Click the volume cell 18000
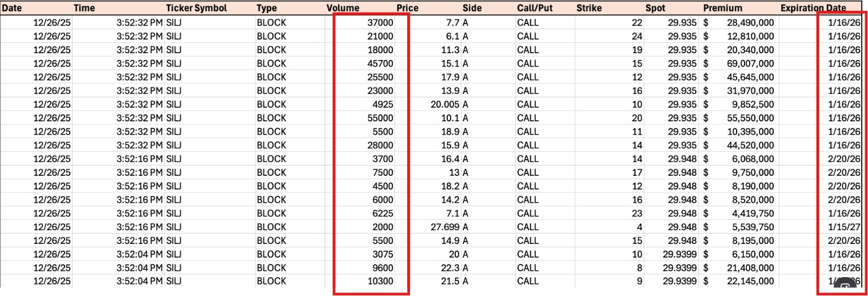868x296 pixels. (x=380, y=50)
